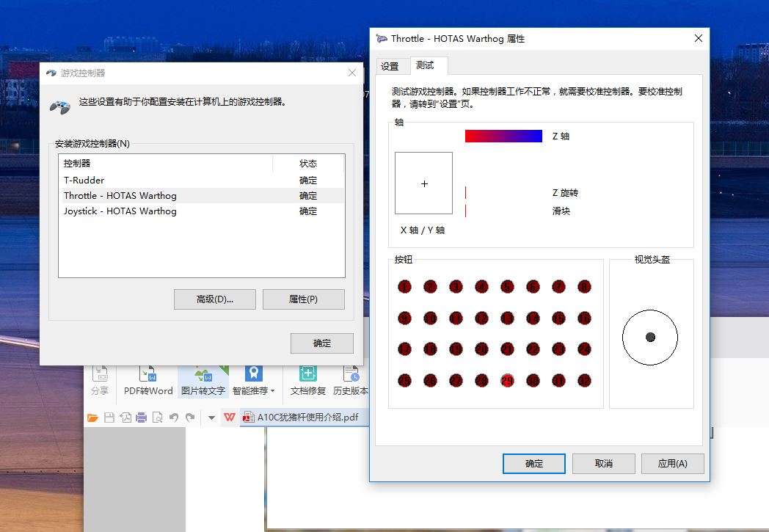Open 高级(D)... in the game controllers window
Screen dimensions: 769x532
point(215,299)
